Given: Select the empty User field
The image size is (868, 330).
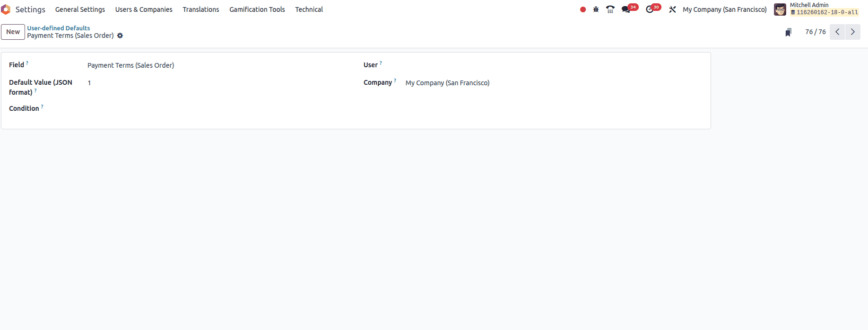Looking at the screenshot, I should [553, 65].
